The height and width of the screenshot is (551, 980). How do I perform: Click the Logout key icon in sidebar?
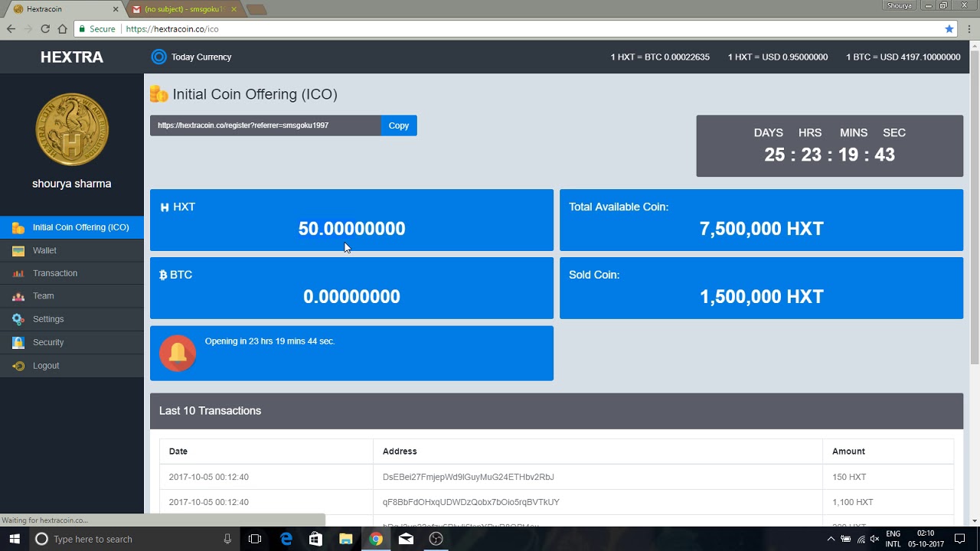coord(18,366)
